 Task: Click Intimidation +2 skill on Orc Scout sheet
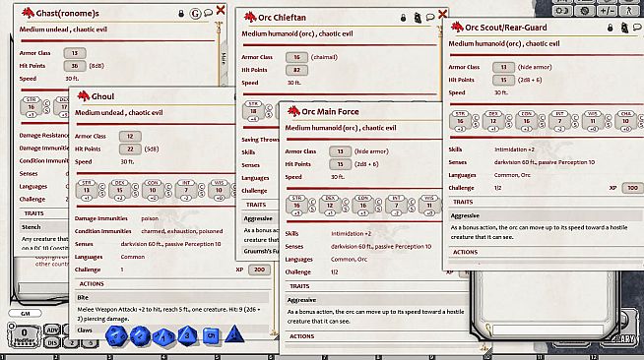515,150
